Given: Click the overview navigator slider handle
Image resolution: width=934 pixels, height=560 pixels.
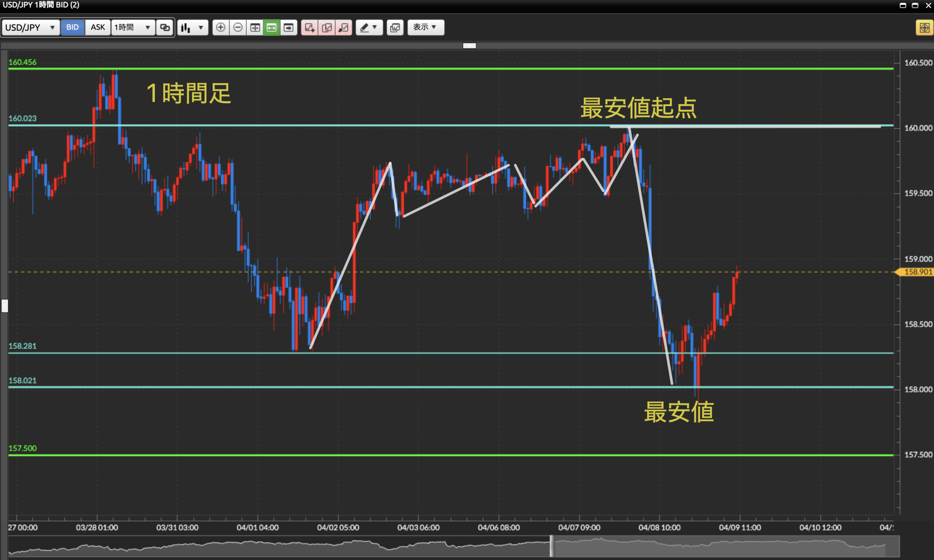Looking at the screenshot, I should point(552,546).
